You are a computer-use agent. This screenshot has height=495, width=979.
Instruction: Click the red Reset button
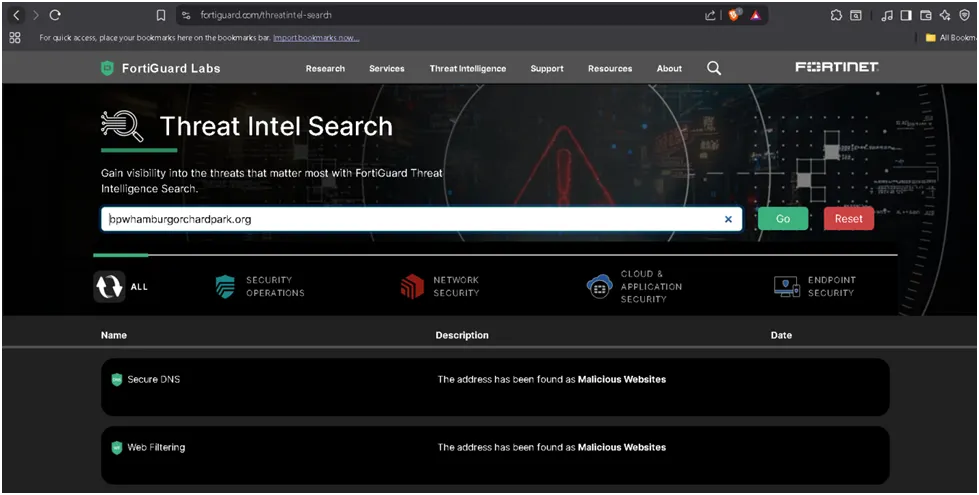(849, 219)
